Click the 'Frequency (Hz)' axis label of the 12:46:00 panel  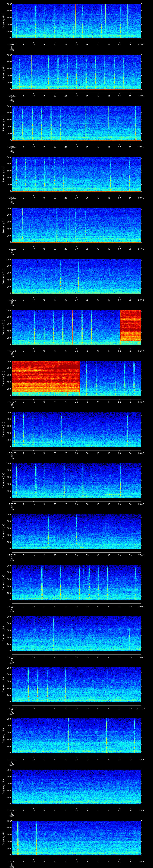click(3, 21)
